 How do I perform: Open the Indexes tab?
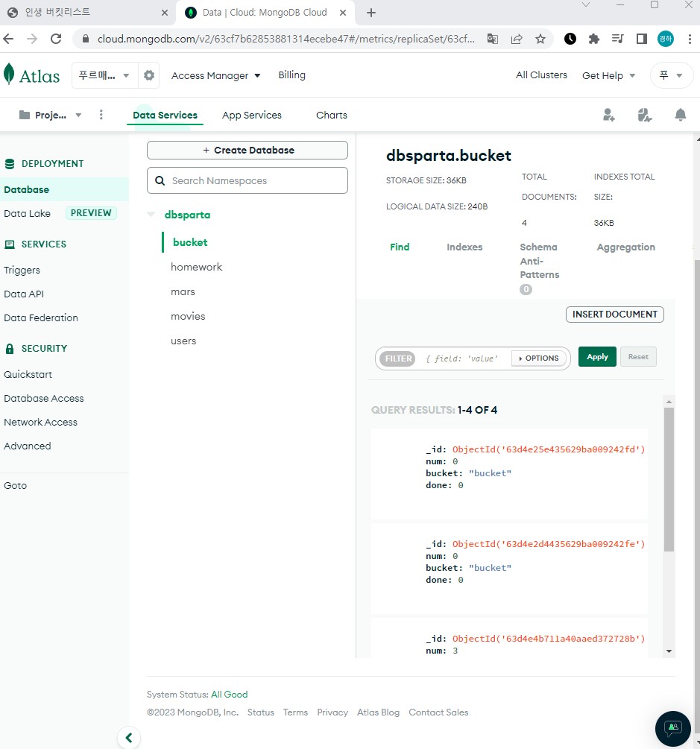pos(464,247)
